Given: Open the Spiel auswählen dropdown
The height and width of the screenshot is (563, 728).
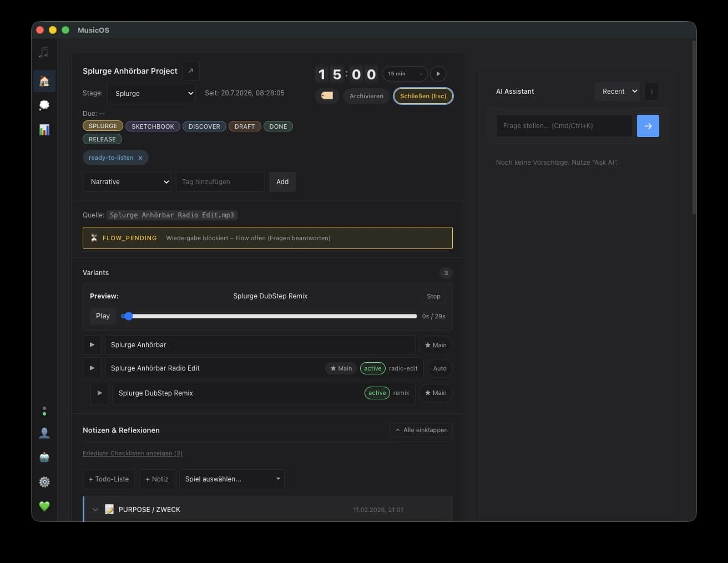Looking at the screenshot, I should (232, 479).
